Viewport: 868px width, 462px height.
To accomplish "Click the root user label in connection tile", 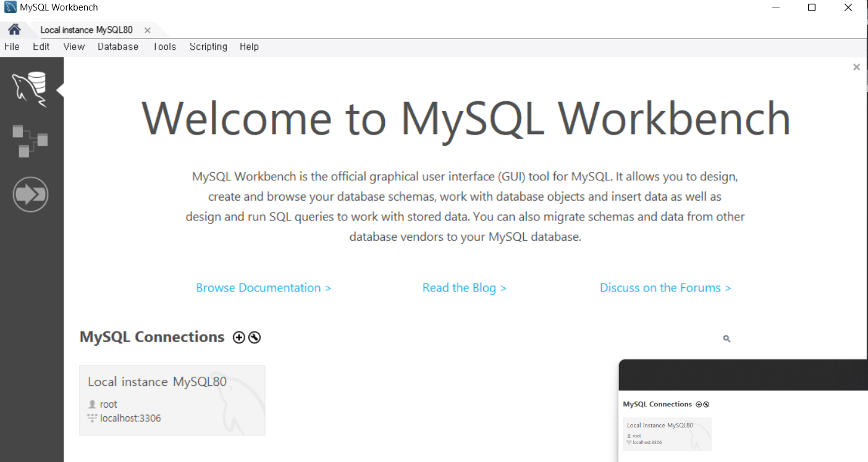I will coord(109,404).
